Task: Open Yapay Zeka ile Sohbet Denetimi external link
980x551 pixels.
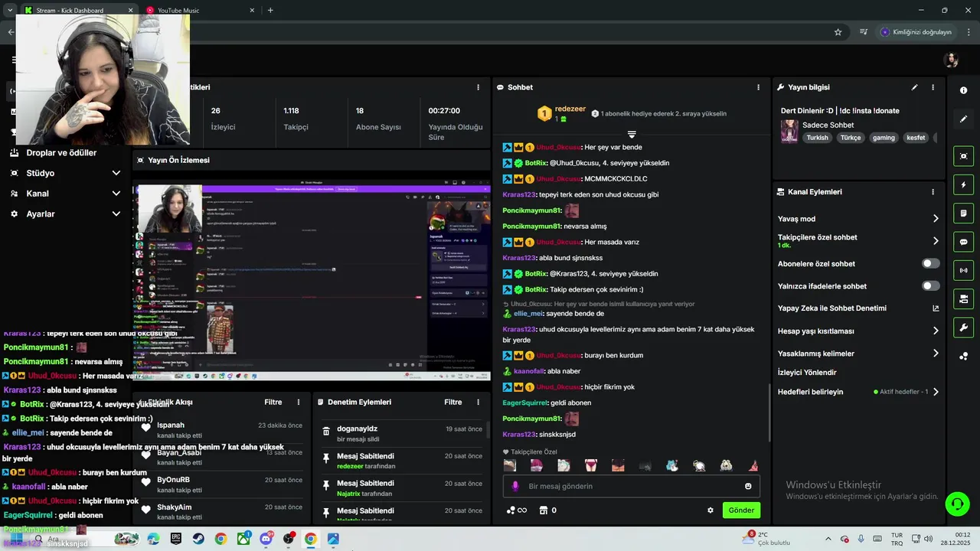Action: (936, 308)
